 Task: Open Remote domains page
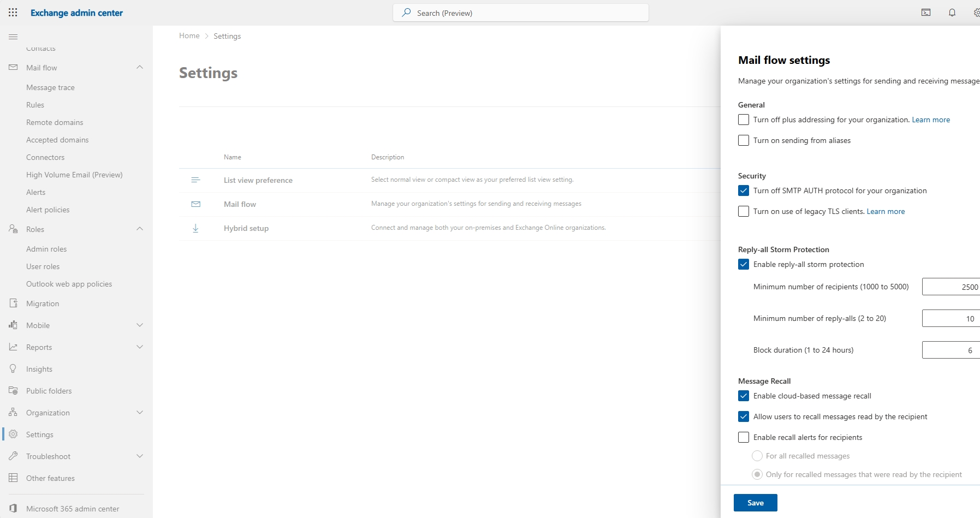[55, 122]
